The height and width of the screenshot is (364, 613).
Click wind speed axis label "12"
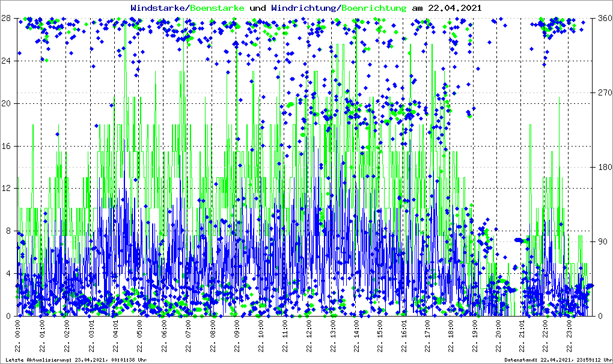pos(5,188)
